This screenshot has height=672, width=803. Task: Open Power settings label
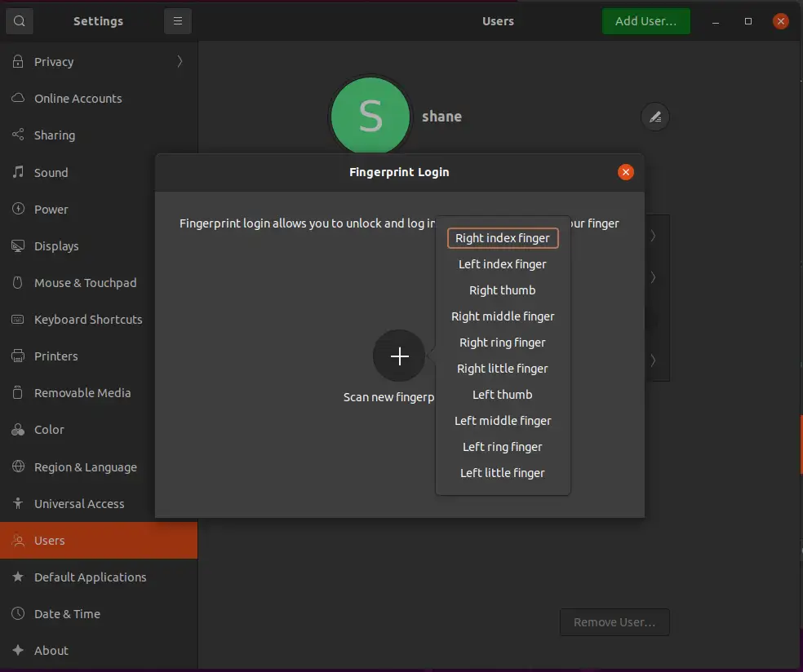click(x=51, y=210)
